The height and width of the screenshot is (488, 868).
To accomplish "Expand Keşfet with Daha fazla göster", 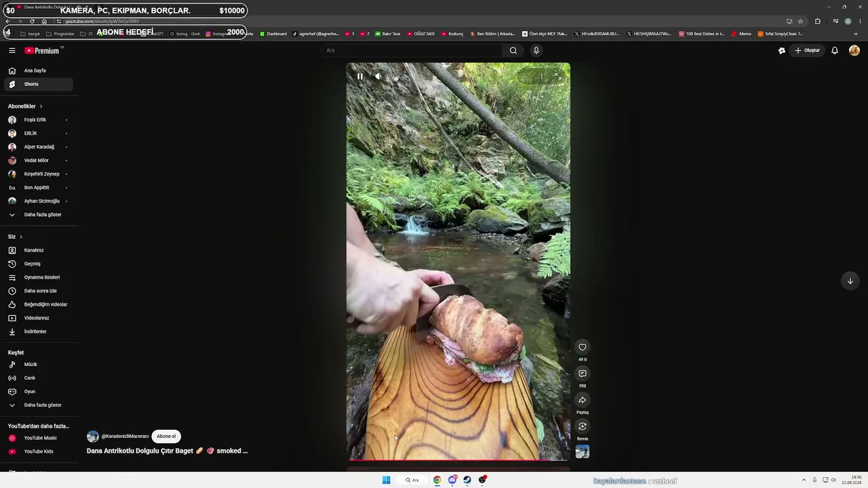I will pos(39,405).
